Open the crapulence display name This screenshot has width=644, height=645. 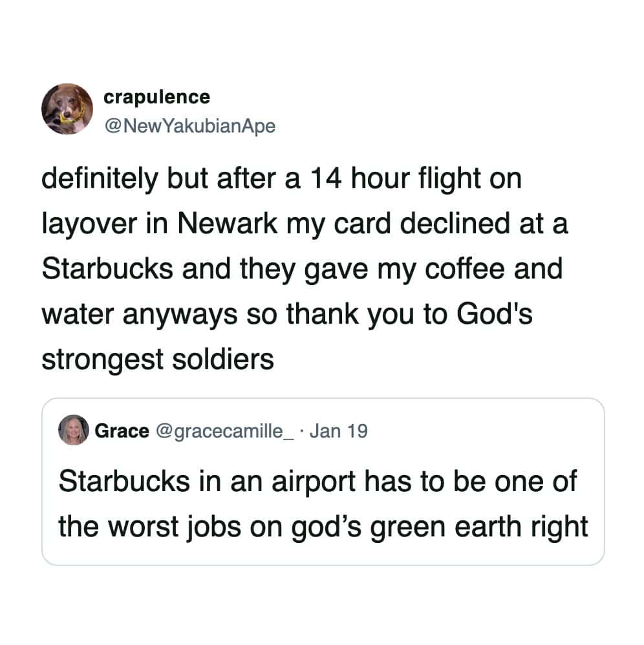pyautogui.click(x=156, y=97)
